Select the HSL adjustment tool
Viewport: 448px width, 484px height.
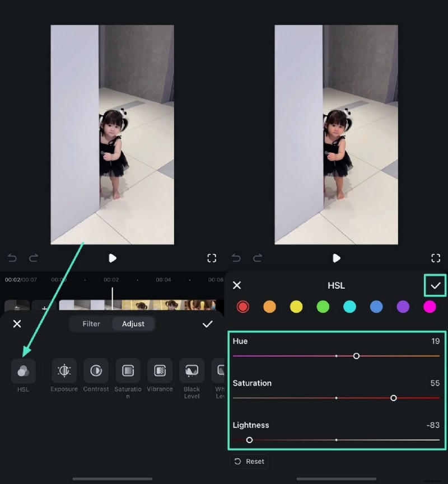(x=22, y=370)
